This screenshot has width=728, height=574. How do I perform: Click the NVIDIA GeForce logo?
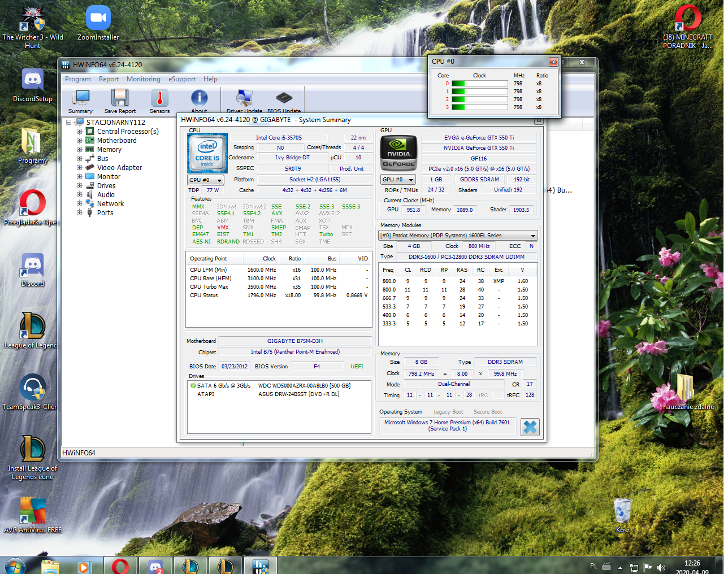tap(399, 153)
